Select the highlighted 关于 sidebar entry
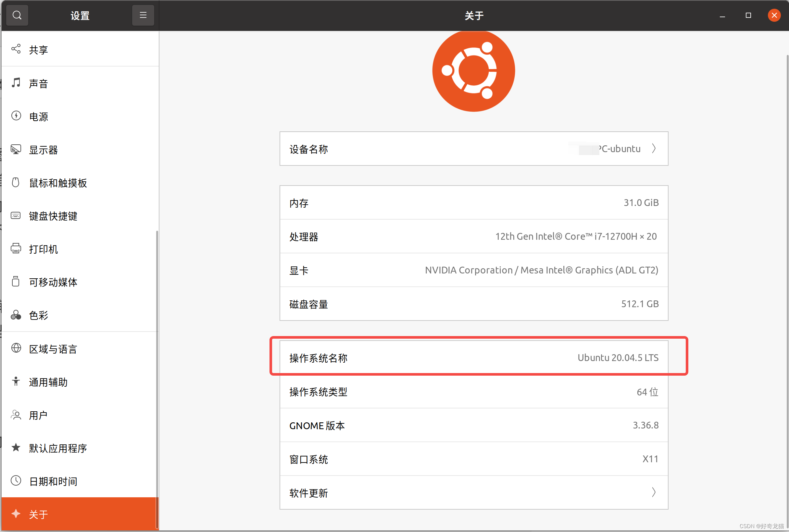 coord(80,514)
